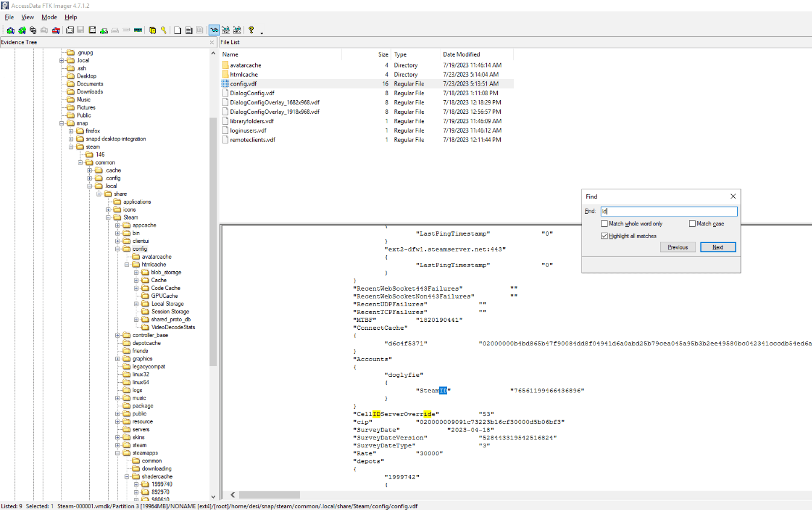This screenshot has height=510, width=812.
Task: Select DialogConfigOverlay_1918x968.vdf file
Action: point(274,112)
